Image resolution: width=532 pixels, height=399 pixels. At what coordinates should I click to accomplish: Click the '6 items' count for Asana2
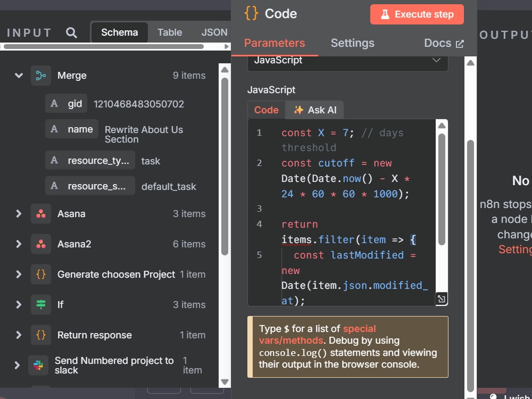(189, 244)
